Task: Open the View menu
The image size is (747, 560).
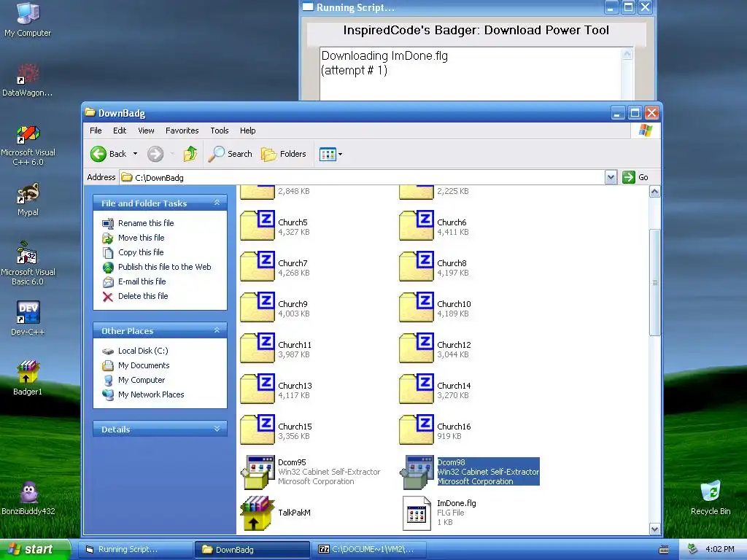Action: (x=146, y=131)
